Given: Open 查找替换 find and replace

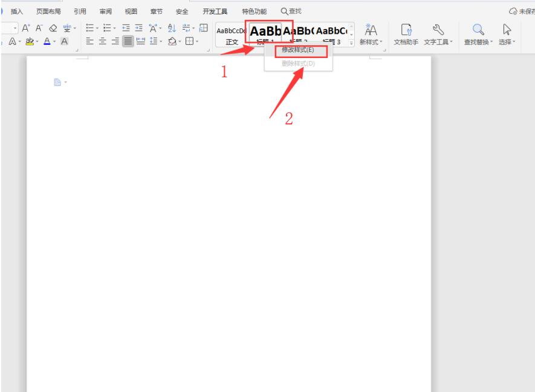Looking at the screenshot, I should tap(478, 34).
